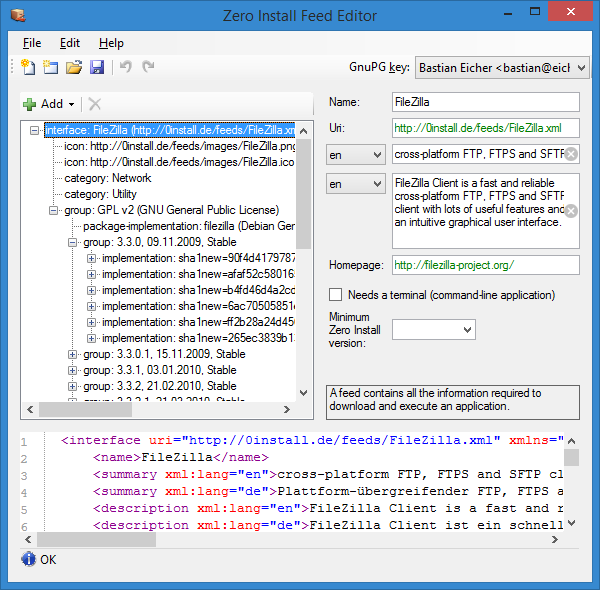600x590 pixels.
Task: Open the summary language dropdown
Action: pyautogui.click(x=355, y=155)
